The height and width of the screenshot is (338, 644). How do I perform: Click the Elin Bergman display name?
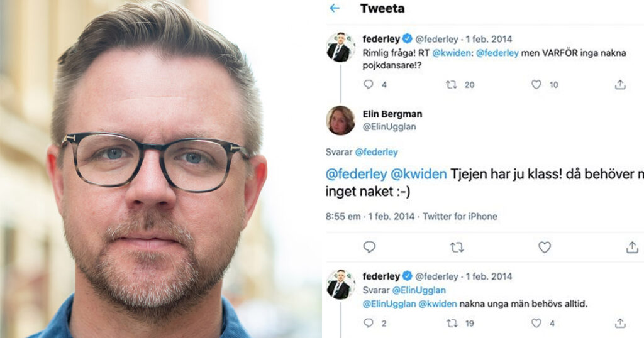[392, 114]
